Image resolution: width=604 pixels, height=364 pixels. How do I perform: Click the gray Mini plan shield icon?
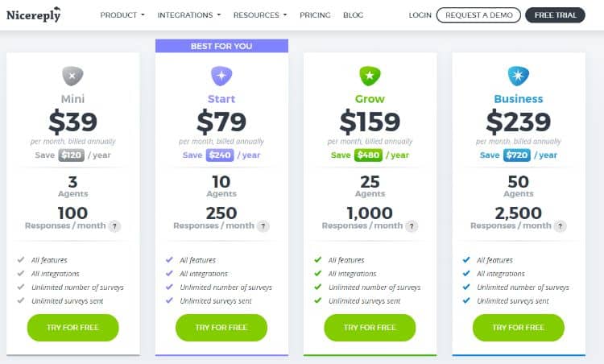point(72,77)
